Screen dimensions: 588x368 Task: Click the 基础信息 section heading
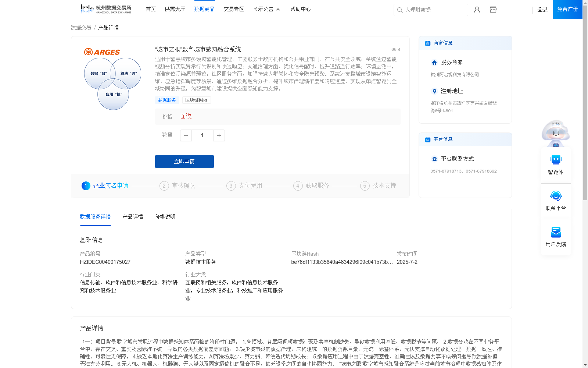(92, 240)
